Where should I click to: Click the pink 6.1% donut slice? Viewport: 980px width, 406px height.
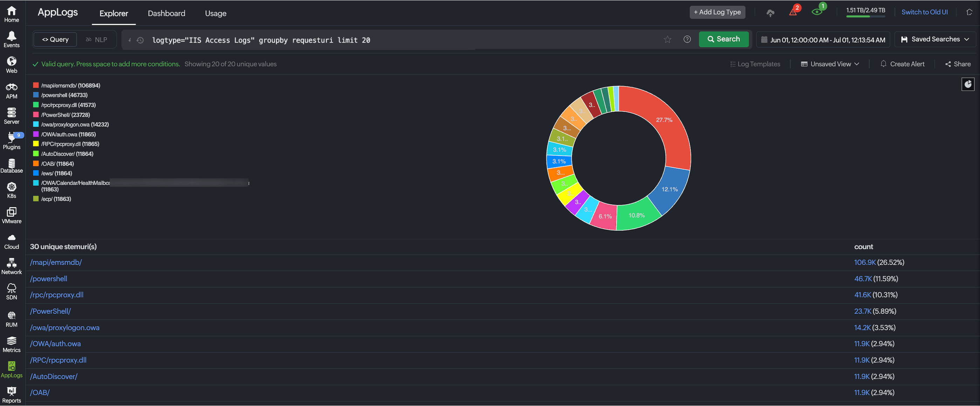(605, 216)
